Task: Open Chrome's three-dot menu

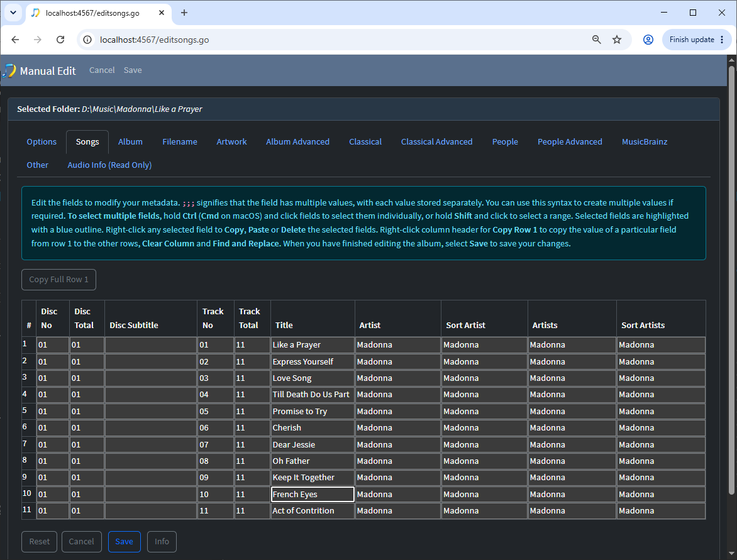Action: [723, 40]
